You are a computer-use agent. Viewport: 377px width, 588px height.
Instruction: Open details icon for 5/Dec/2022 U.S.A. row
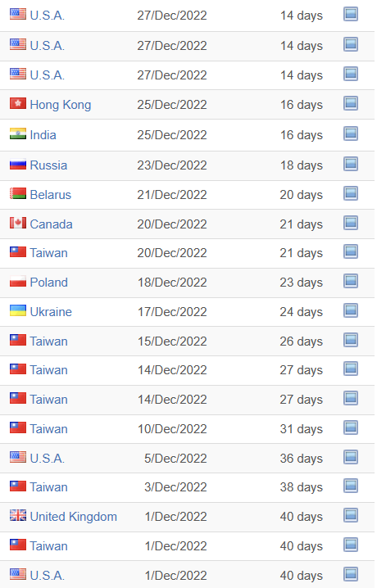pos(352,458)
